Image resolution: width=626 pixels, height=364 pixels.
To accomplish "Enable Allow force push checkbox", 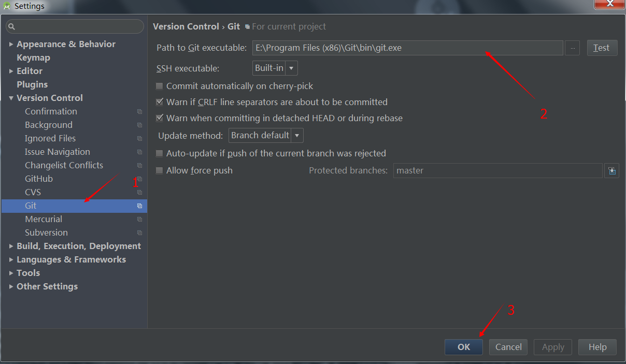I will tap(160, 170).
